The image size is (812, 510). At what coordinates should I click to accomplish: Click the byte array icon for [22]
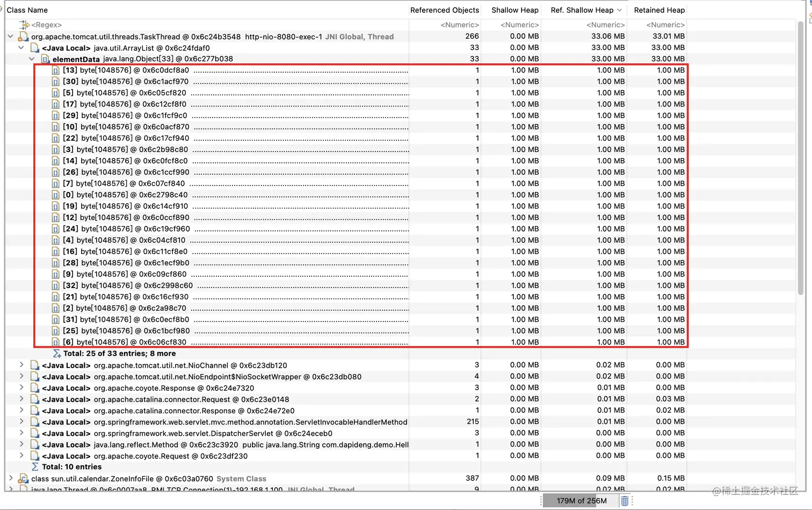[x=55, y=138]
